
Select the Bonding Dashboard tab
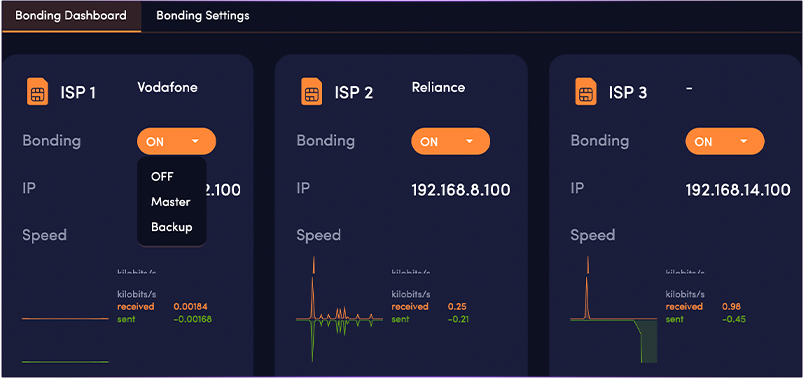coord(71,16)
